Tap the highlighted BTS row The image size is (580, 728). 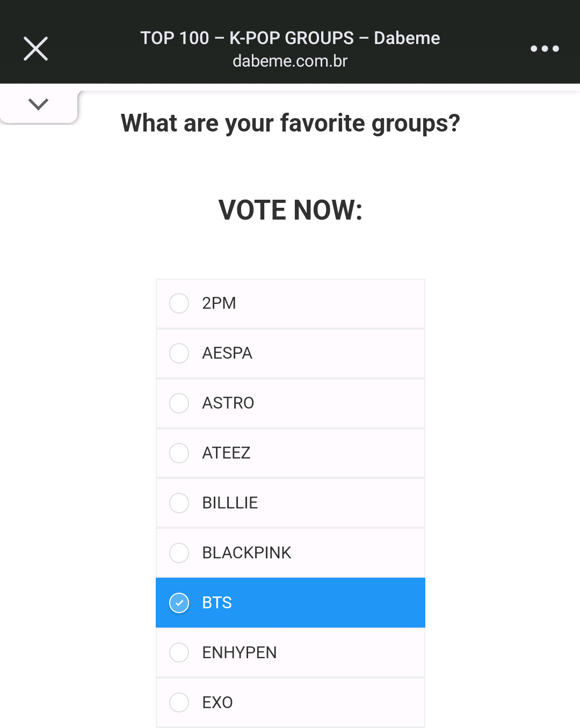tap(290, 603)
